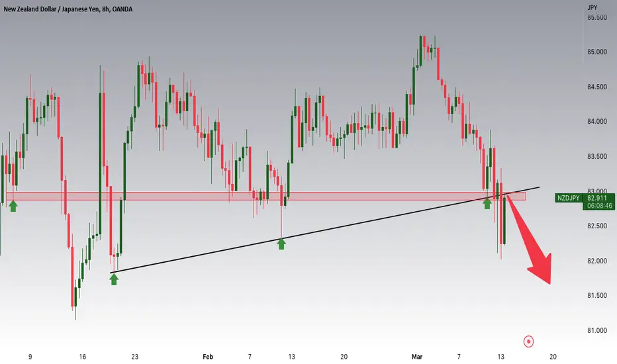Select the green up arrow at the far left

(x=13, y=206)
